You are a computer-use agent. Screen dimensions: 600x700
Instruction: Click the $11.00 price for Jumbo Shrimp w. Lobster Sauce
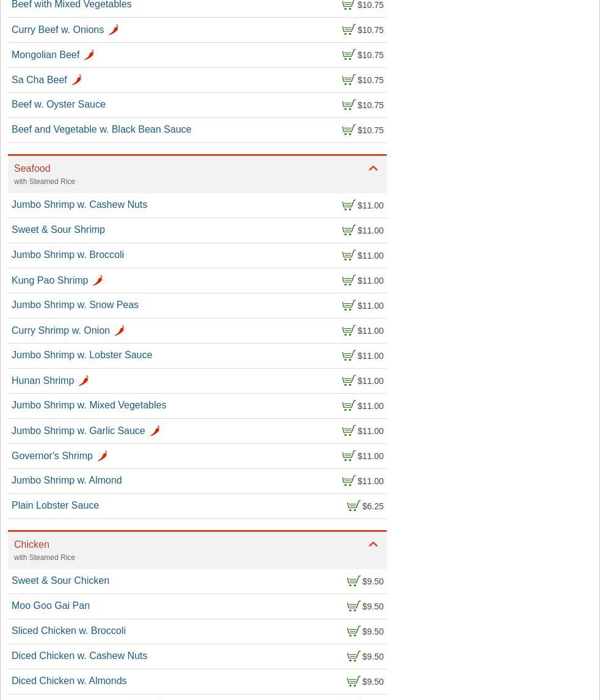(x=370, y=356)
